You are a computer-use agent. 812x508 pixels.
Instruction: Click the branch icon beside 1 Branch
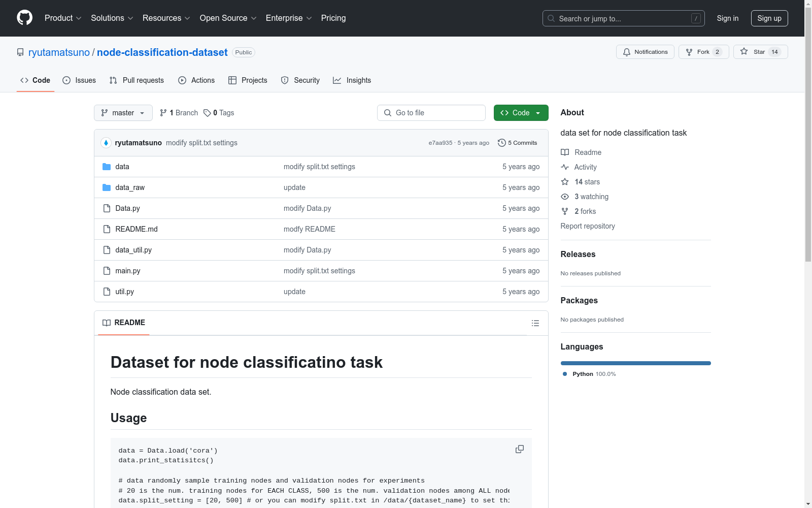click(163, 113)
